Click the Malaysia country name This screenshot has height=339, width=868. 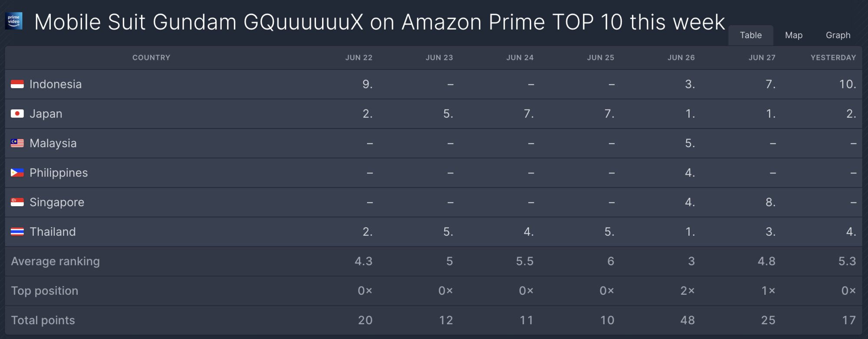click(53, 143)
